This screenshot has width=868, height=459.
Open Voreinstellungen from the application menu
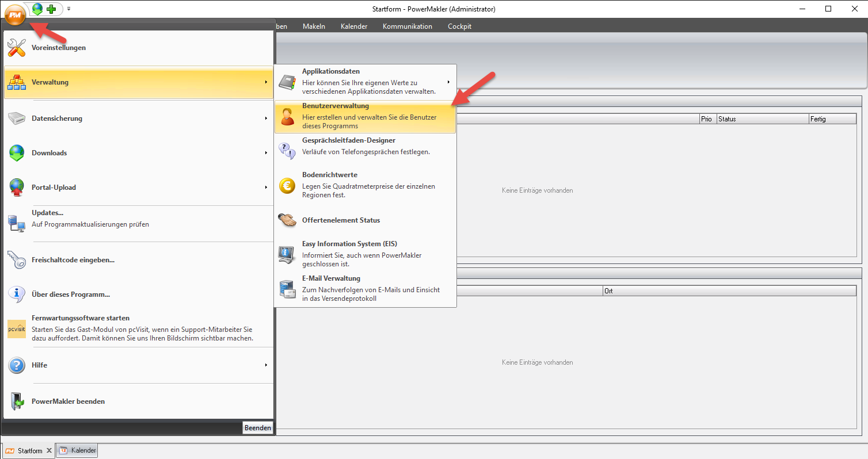coord(138,48)
